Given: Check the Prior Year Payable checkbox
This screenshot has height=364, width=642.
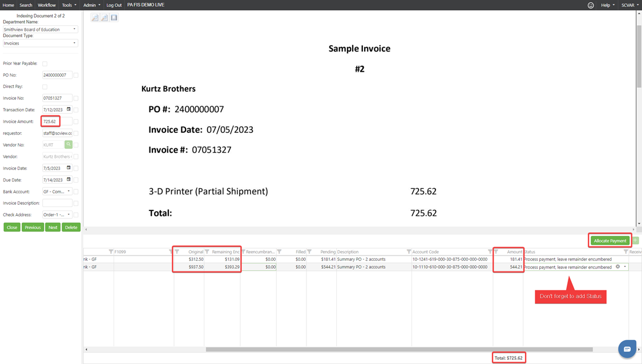Looking at the screenshot, I should [45, 64].
